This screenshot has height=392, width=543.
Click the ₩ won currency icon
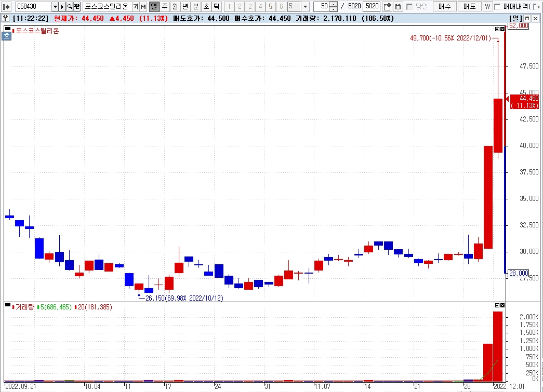[487, 7]
